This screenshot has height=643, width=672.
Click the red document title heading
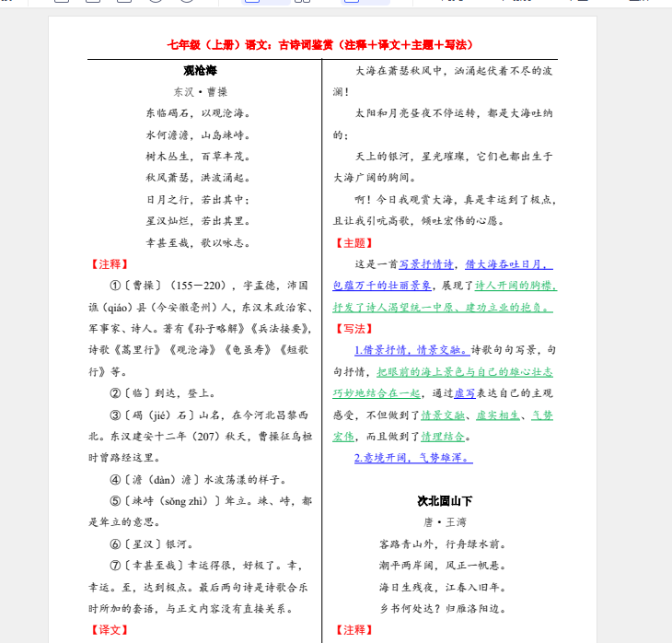tap(321, 44)
